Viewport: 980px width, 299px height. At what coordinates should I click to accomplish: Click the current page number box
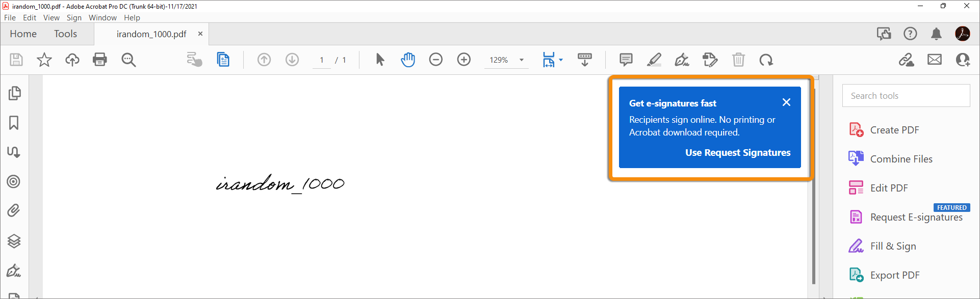coord(322,60)
